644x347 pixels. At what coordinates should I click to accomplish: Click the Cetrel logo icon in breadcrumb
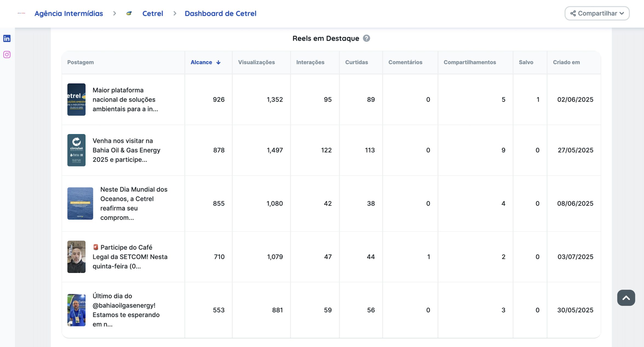[129, 13]
